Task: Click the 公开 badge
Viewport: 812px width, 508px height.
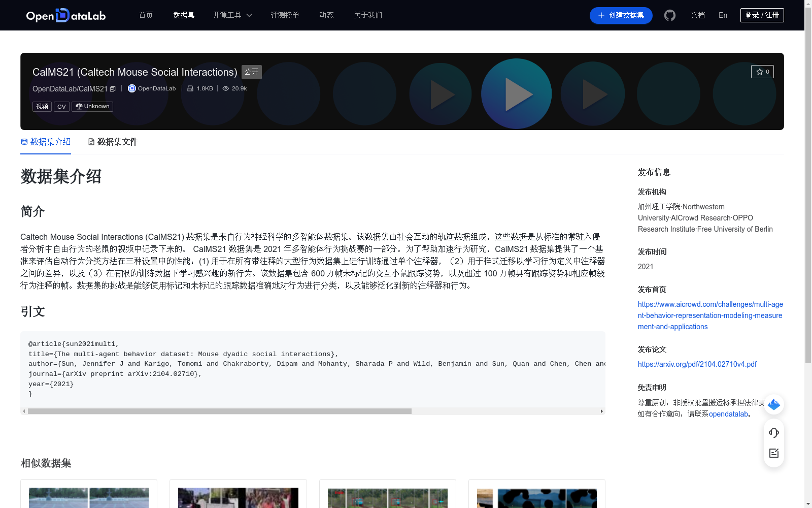Action: click(252, 72)
